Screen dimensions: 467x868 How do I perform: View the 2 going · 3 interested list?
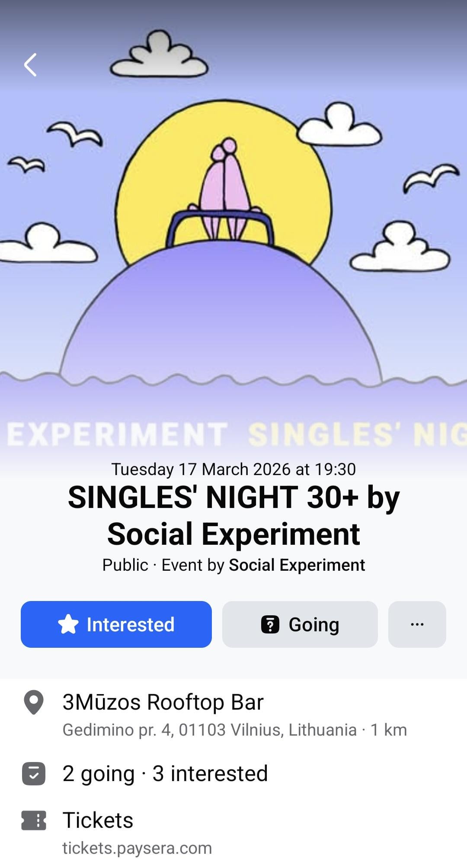point(165,774)
